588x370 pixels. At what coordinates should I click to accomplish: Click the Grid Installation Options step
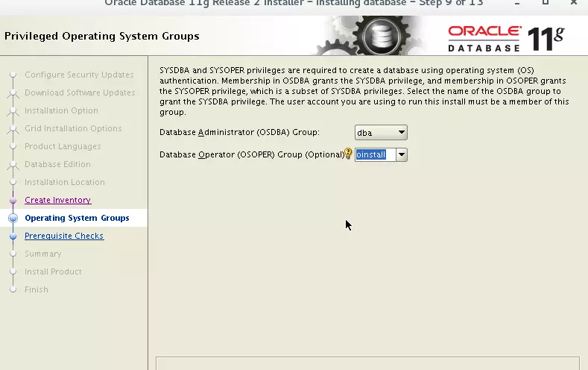[73, 128]
